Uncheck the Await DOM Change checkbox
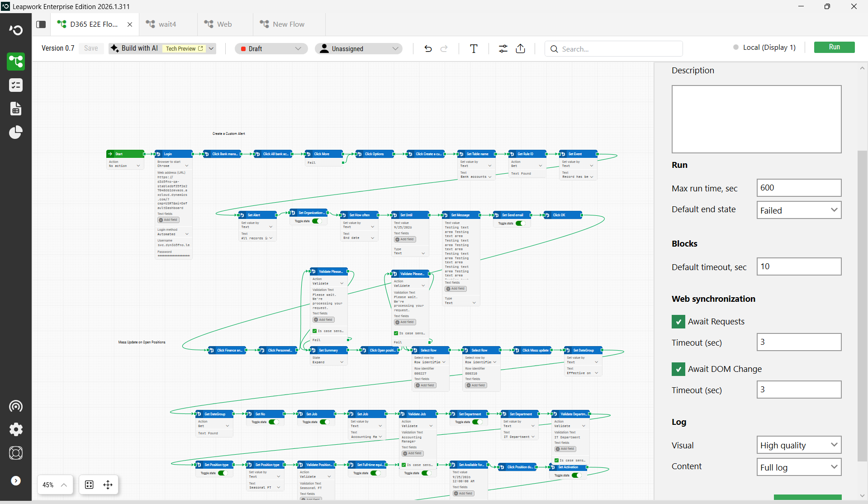 [x=678, y=369]
